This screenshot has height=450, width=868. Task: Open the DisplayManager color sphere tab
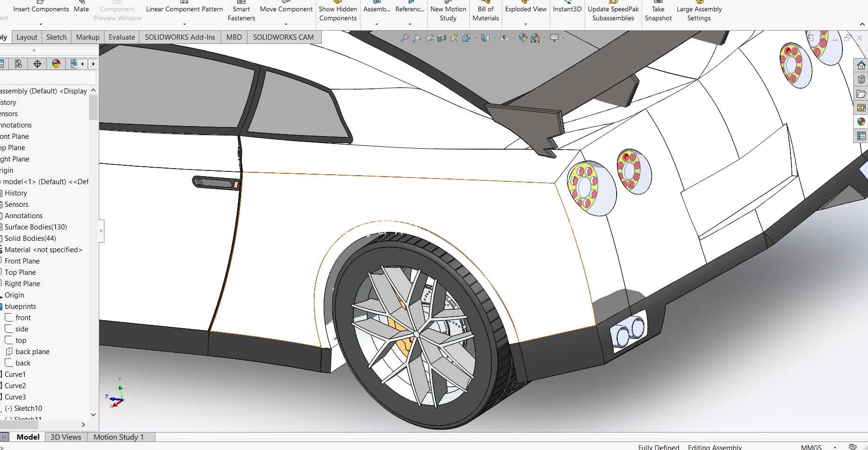tap(56, 64)
